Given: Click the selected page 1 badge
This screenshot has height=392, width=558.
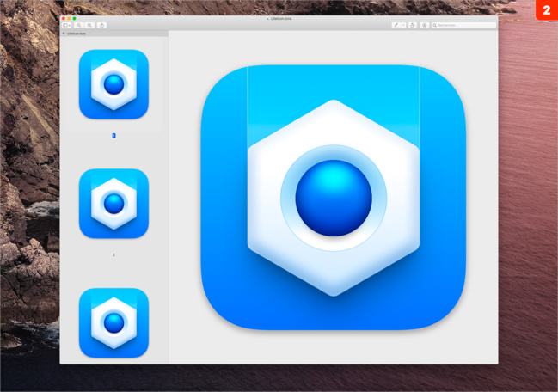Looking at the screenshot, I should point(113,136).
